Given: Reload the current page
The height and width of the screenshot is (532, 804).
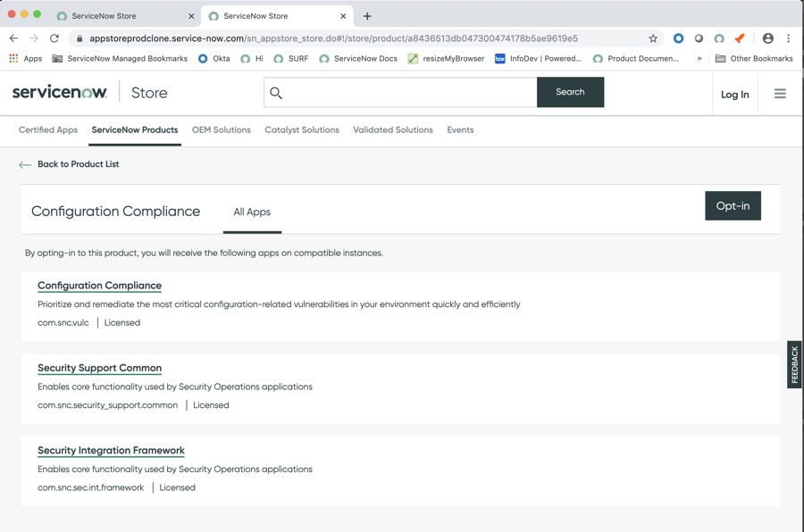Looking at the screenshot, I should click(54, 38).
